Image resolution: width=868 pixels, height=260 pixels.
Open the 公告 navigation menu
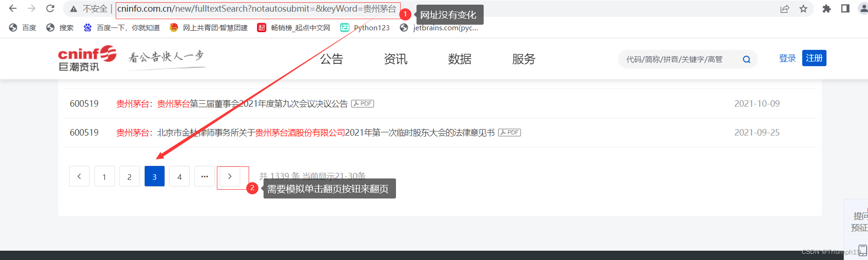332,59
